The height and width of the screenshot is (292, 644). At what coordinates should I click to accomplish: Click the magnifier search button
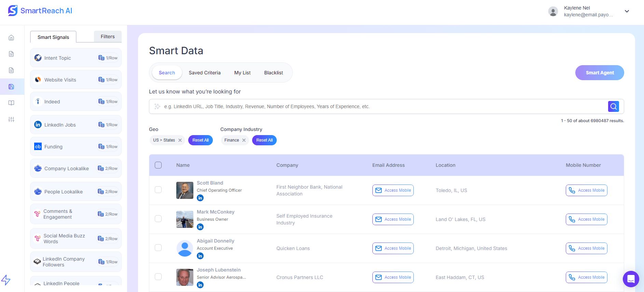tap(613, 106)
